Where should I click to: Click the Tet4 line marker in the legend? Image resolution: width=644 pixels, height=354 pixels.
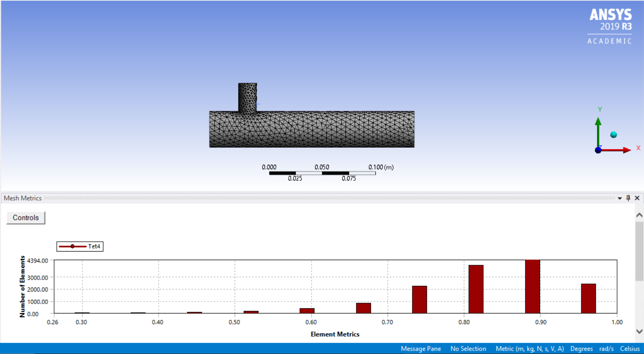pyautogui.click(x=73, y=246)
